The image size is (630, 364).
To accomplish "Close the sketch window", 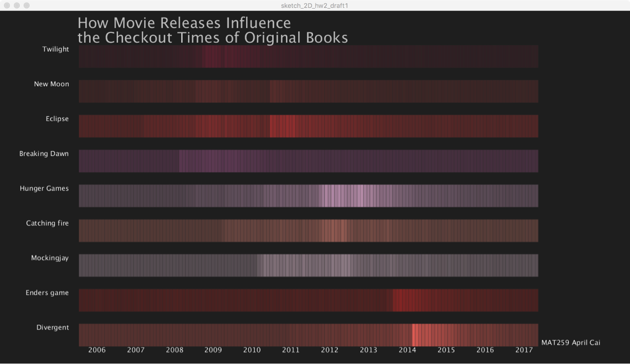I will point(7,5).
